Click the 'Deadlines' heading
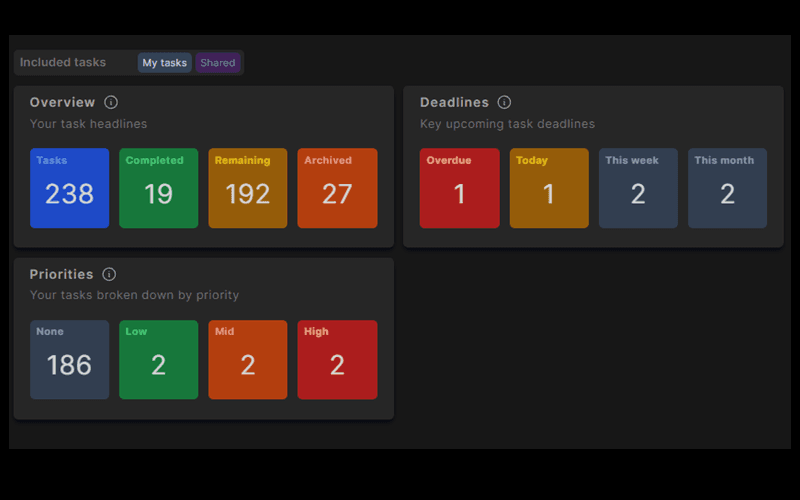Screen dimensions: 800x500 tap(455, 102)
